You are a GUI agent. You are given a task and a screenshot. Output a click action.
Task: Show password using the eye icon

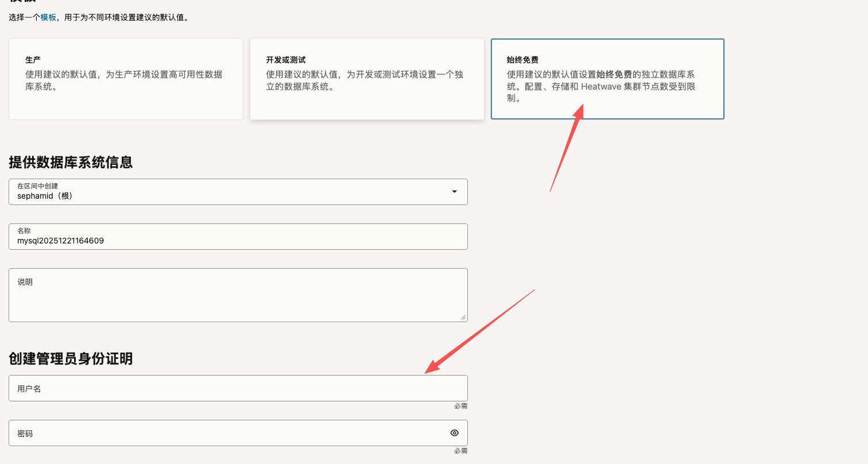point(454,433)
